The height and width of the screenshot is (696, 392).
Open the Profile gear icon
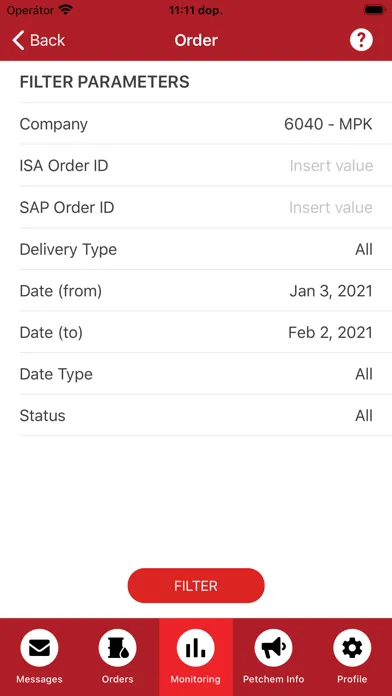352,649
